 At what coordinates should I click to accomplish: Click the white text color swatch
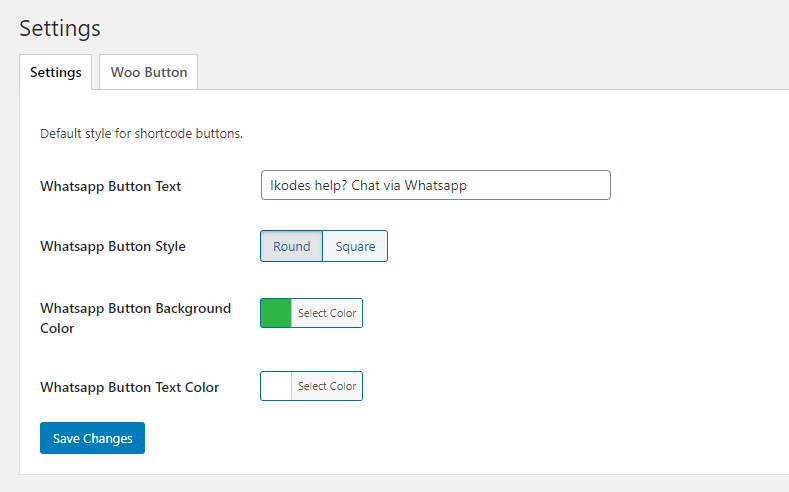click(276, 386)
